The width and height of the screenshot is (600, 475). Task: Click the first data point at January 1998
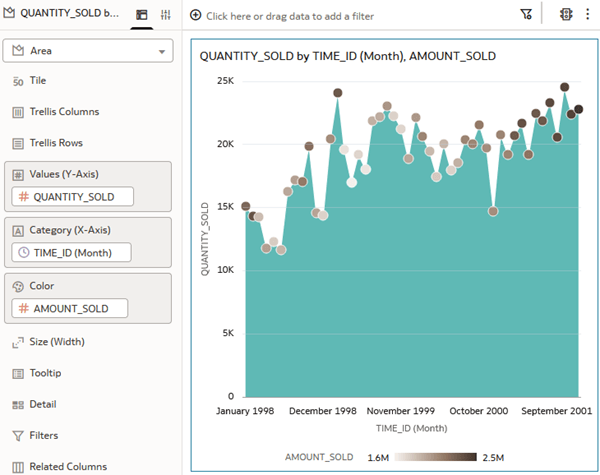[x=246, y=206]
